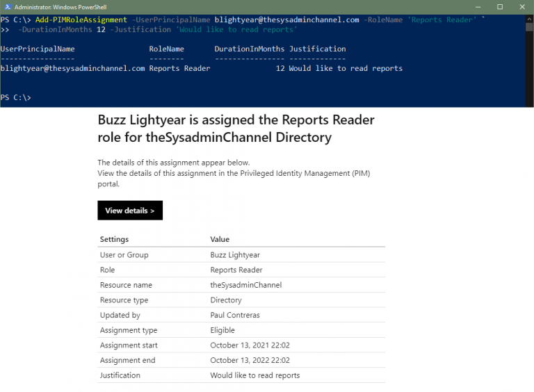Minimize the PowerShell window
534x392 pixels.
point(478,7)
